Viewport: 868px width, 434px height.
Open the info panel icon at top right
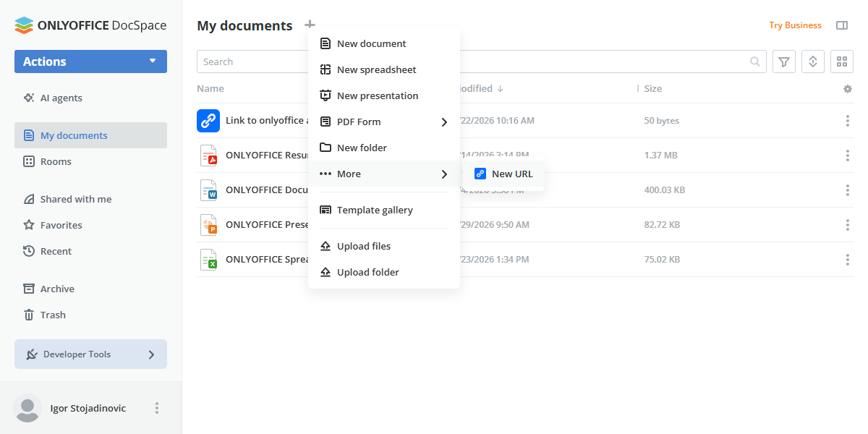tap(842, 25)
